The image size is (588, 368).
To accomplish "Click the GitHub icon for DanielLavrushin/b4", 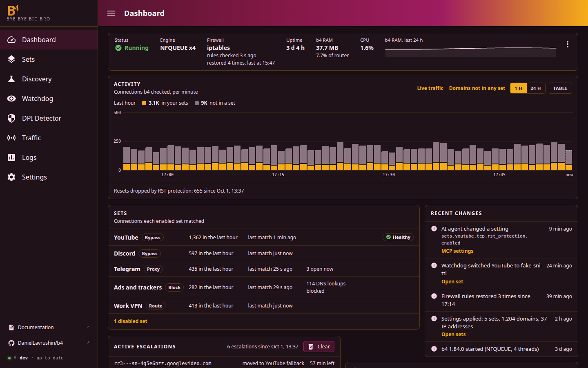I will (11, 343).
